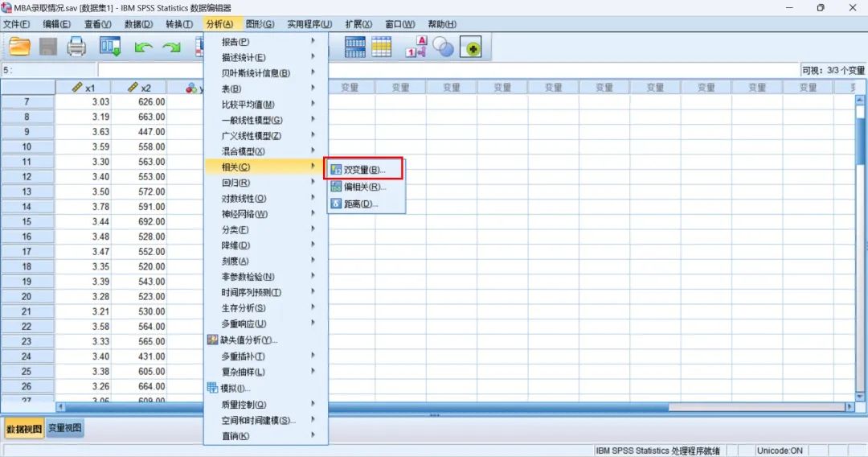Viewport: 868px width, 457px height.
Task: Open the 图形(G) menu
Action: tap(260, 24)
